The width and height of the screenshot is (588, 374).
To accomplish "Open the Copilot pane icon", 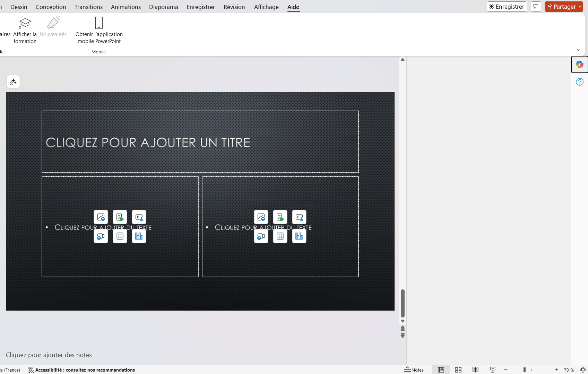I will click(579, 64).
